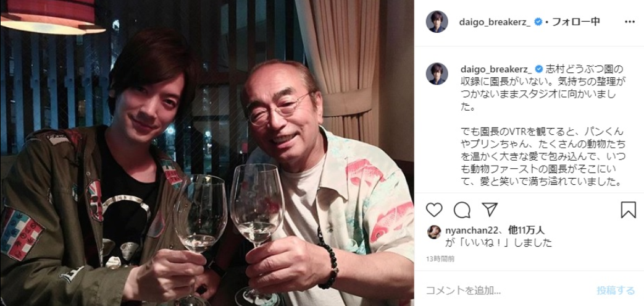Screen dimensions: 644x306
Task: Click the verified badge beside caption username
Action: 538,69
